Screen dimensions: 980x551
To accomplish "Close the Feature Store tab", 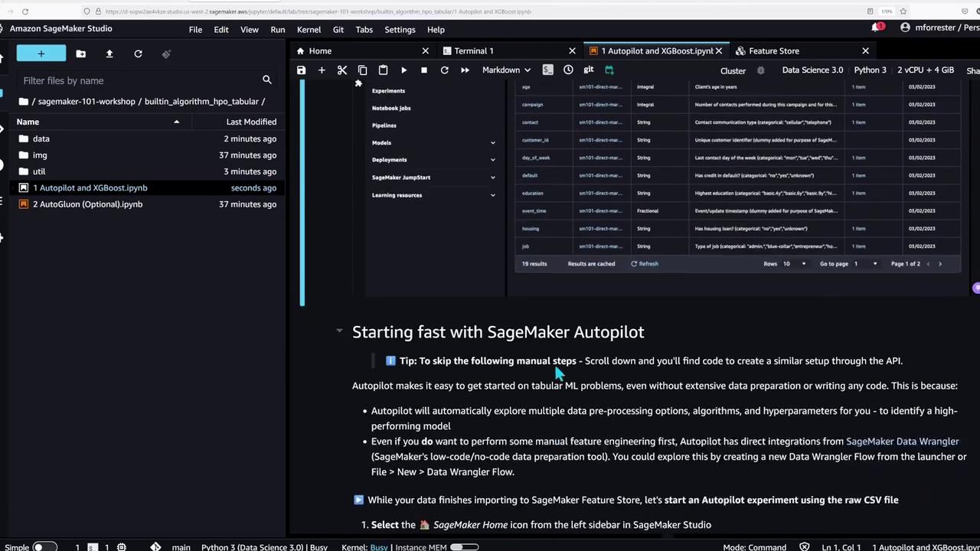I will click(865, 51).
